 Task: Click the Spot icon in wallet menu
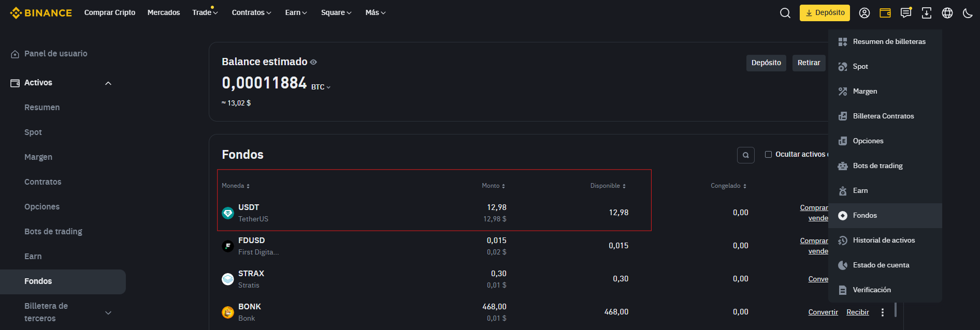843,67
